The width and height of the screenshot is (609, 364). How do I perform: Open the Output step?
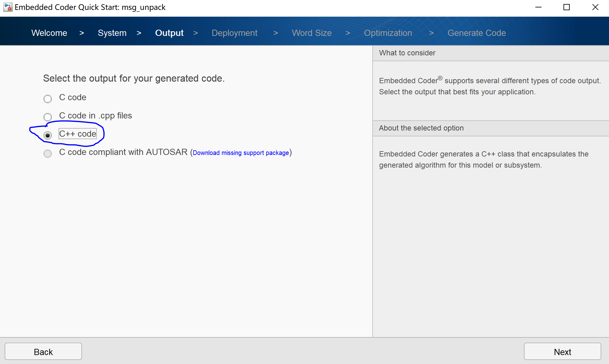click(x=169, y=33)
